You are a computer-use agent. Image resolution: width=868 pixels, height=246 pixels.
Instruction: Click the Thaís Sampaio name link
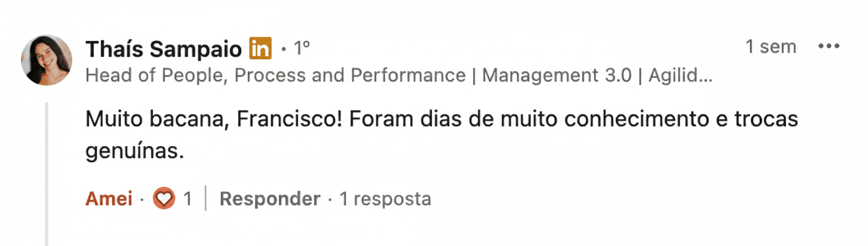coord(164,49)
